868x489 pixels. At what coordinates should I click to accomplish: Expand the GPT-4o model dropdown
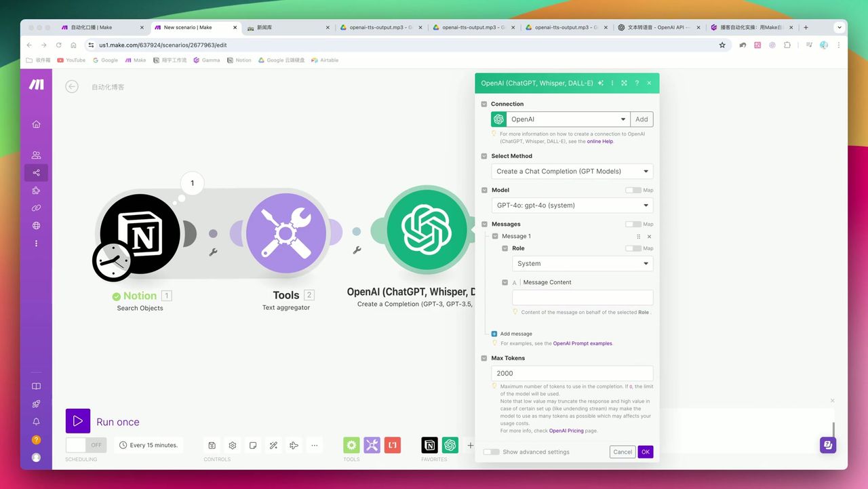[x=572, y=205]
